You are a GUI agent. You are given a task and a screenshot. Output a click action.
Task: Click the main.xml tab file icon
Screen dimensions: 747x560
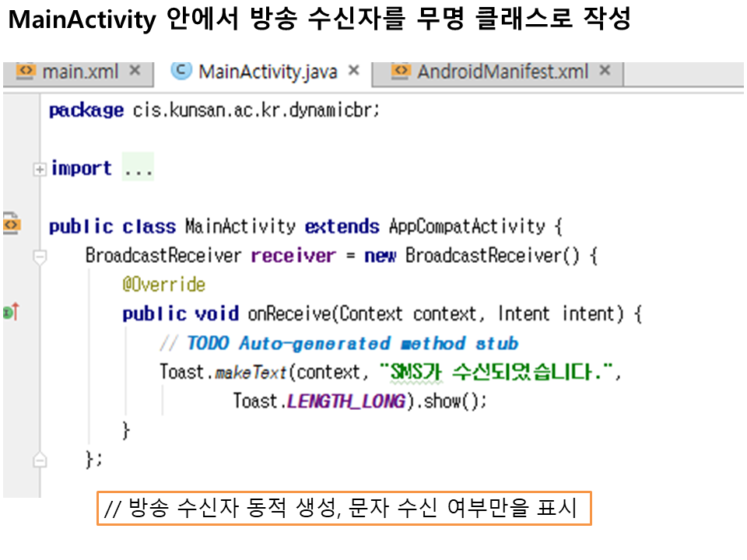[26, 72]
